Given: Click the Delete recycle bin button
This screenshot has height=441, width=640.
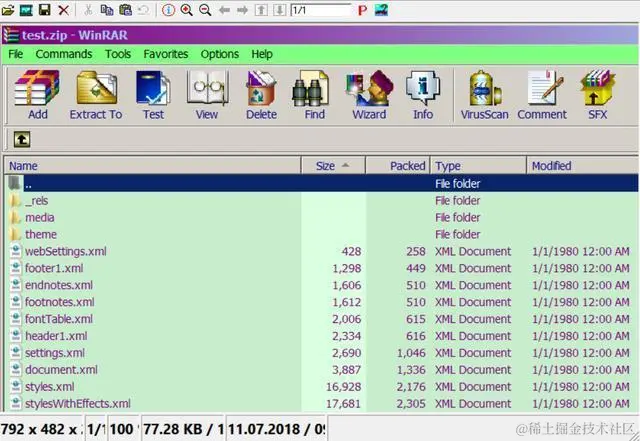Looking at the screenshot, I should (x=261, y=96).
